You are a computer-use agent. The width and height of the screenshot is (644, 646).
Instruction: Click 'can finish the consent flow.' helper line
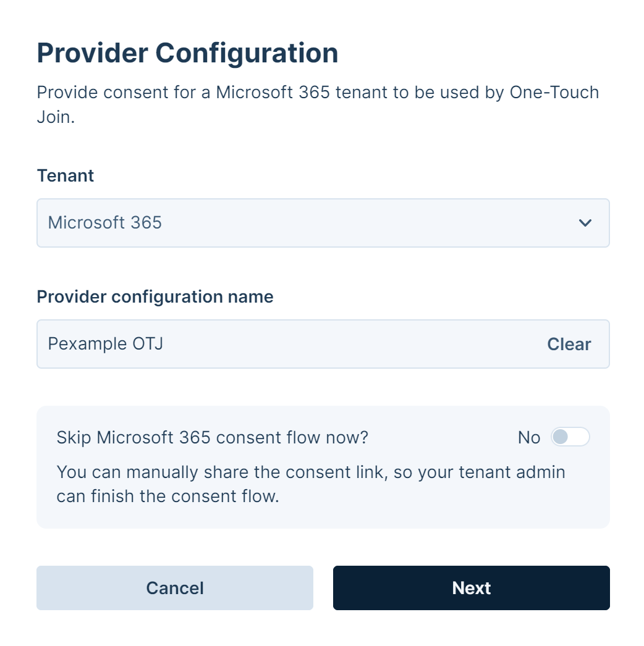click(x=168, y=497)
